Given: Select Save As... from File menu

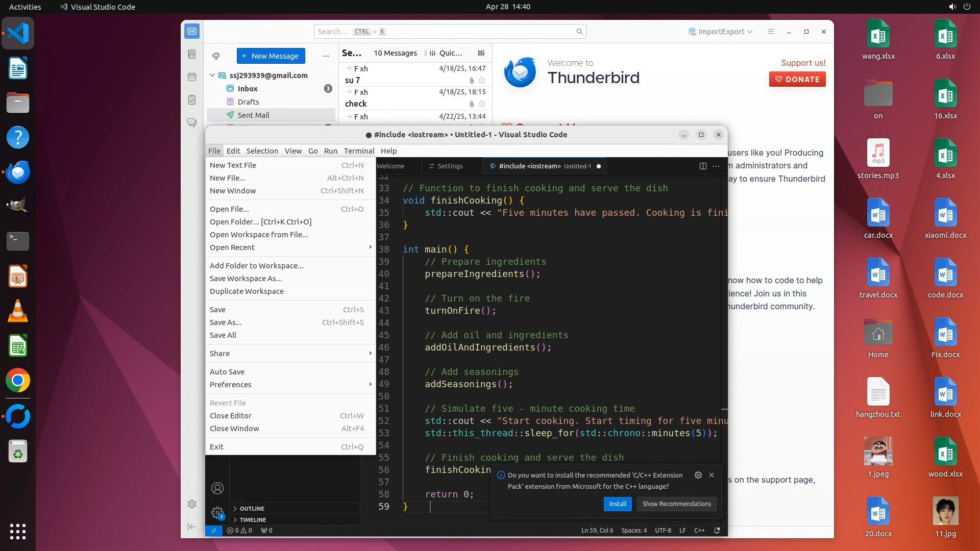Looking at the screenshot, I should 226,322.
